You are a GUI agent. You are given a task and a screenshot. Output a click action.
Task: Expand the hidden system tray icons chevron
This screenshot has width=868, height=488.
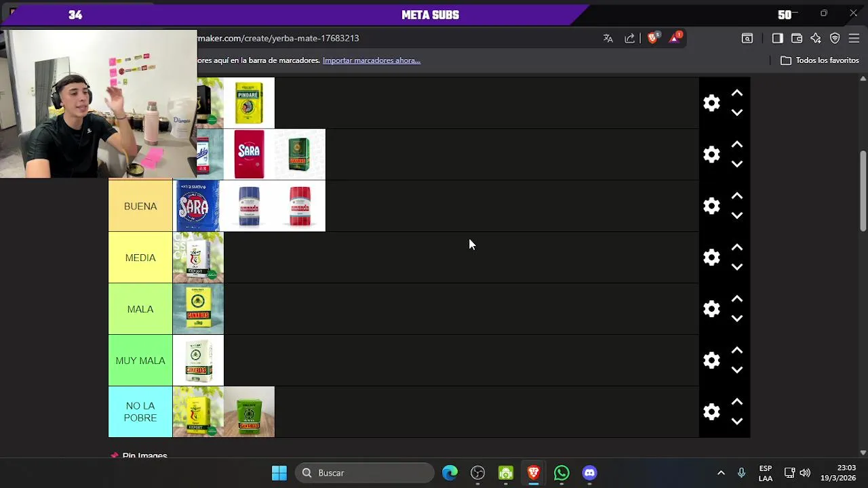(721, 473)
